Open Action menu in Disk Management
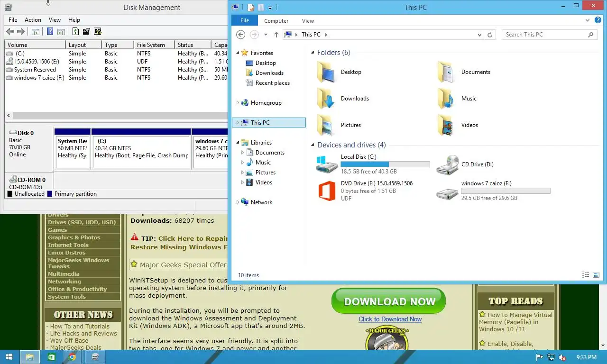Viewport: 607px width, 364px height. click(x=33, y=20)
